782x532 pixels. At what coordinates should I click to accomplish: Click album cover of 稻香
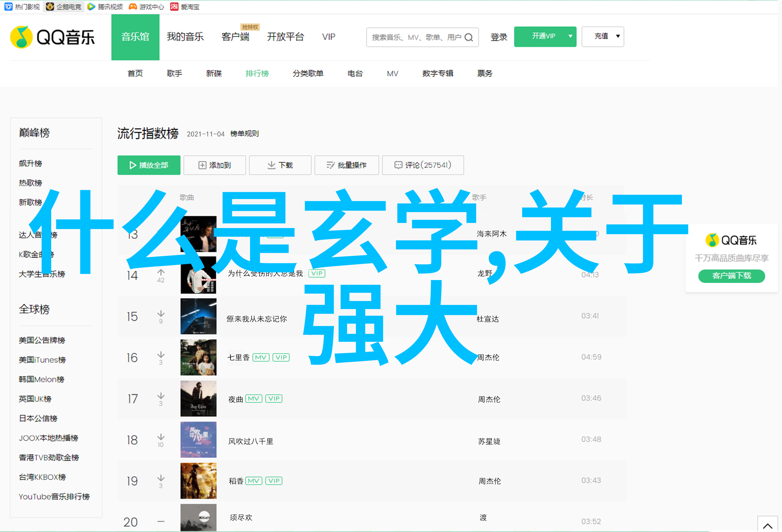pos(198,481)
